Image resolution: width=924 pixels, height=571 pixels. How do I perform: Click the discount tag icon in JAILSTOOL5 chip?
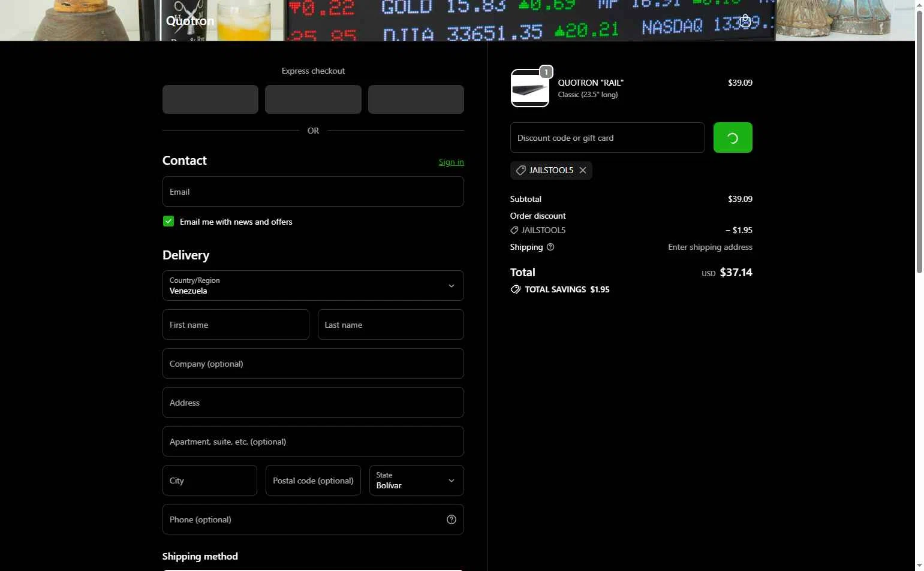pyautogui.click(x=520, y=170)
